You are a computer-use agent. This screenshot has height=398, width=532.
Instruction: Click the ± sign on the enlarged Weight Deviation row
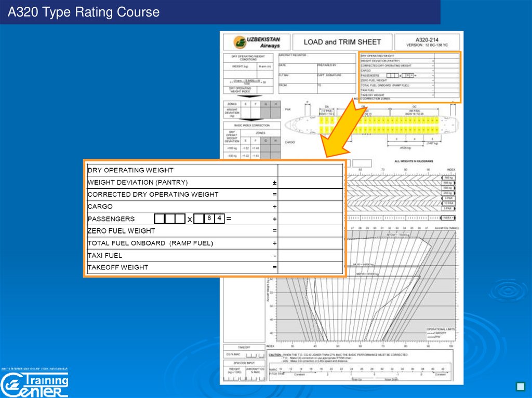pos(275,183)
